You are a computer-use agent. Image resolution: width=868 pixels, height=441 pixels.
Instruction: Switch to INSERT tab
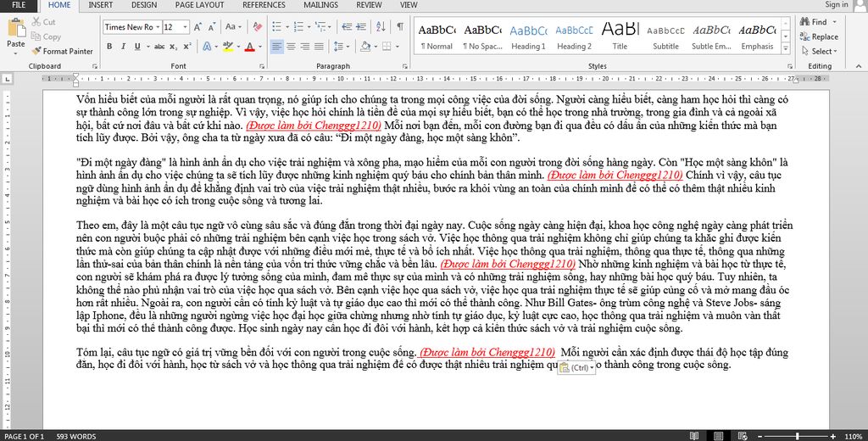[x=100, y=5]
